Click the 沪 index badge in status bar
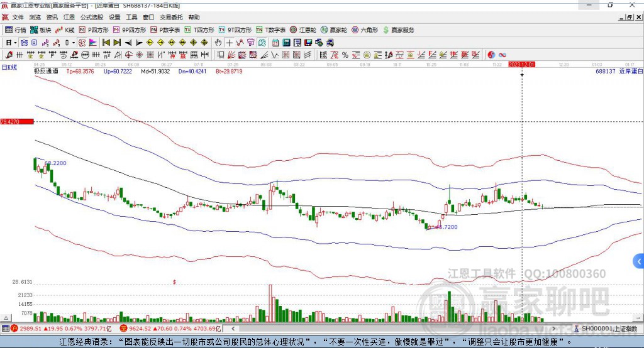 (x=14, y=329)
